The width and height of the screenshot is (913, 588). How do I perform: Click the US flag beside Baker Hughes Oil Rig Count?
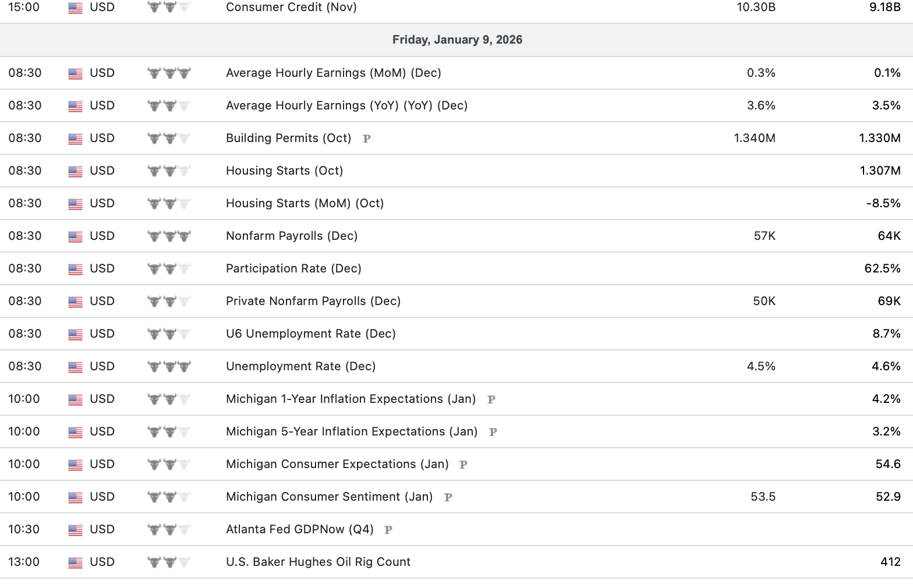75,562
